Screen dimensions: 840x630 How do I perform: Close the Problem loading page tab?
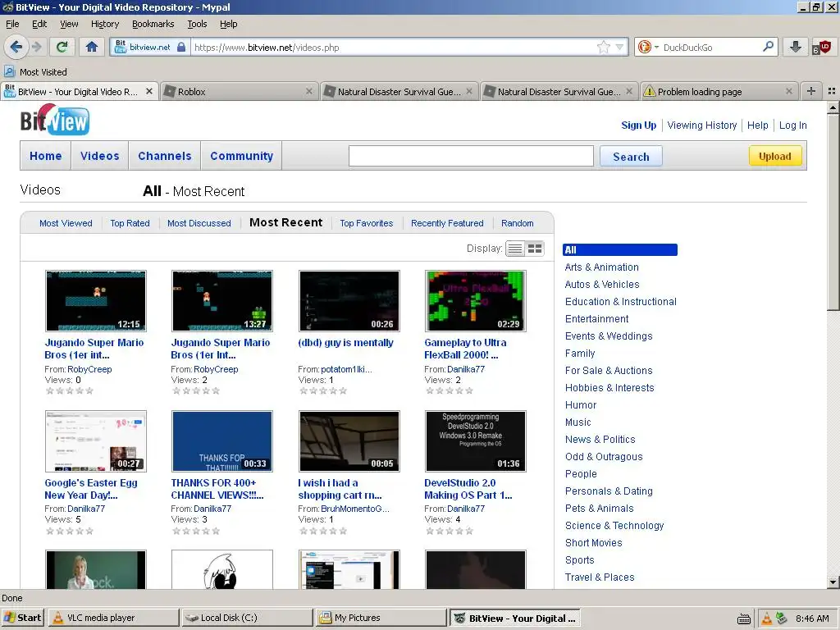click(x=788, y=91)
